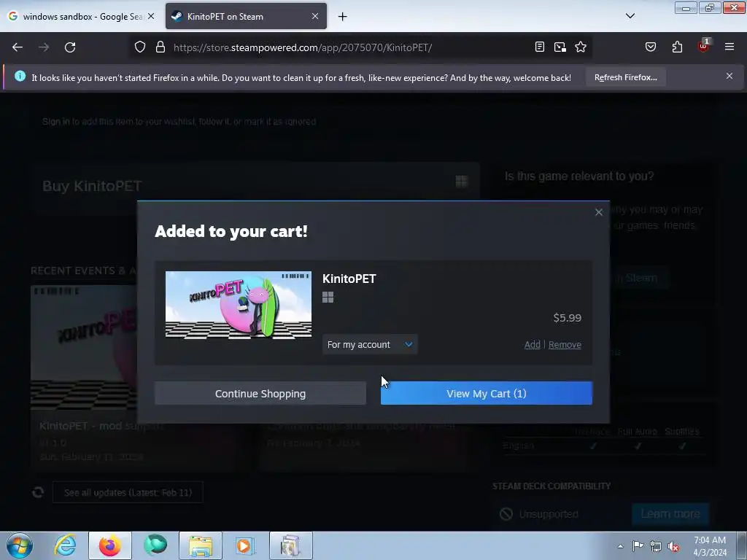Close the 'windows sandbox - Google Search' tab
This screenshot has height=560, width=747.
point(151,16)
